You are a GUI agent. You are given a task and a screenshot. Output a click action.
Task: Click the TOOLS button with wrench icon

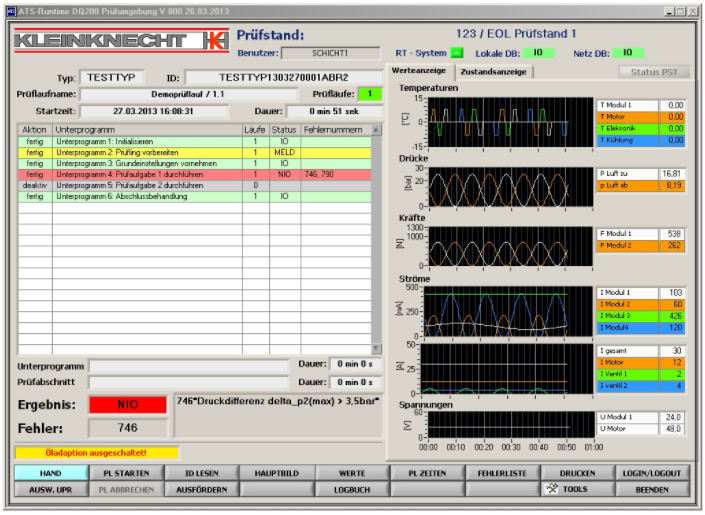(577, 489)
